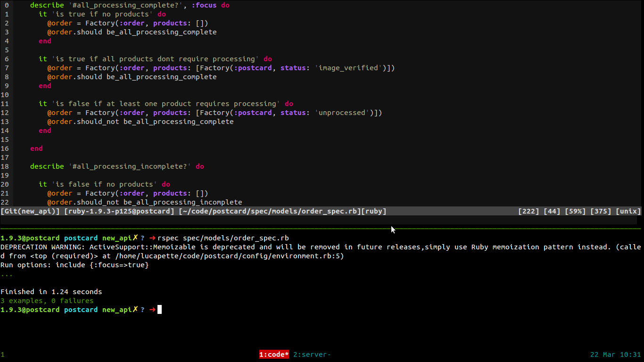The width and height of the screenshot is (644, 362).
Task: Switch to the 1:code tmux window
Action: (x=274, y=354)
